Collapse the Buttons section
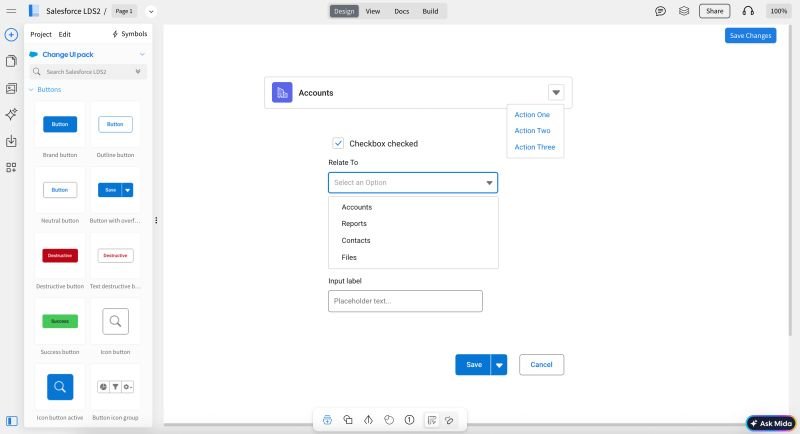 pos(31,90)
